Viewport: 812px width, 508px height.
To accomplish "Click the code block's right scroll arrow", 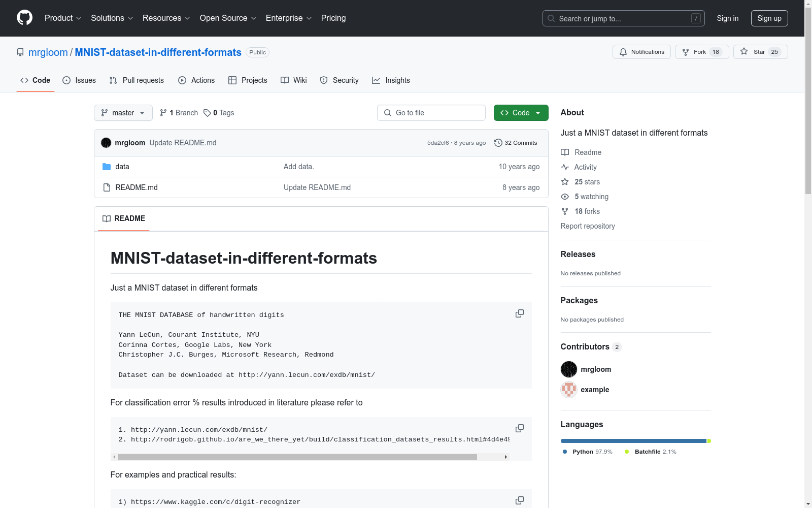I will tap(506, 457).
